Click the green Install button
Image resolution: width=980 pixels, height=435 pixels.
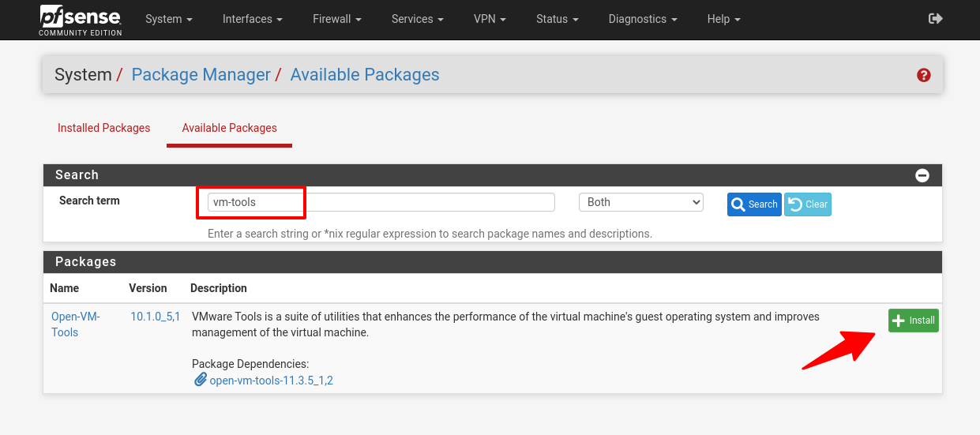tap(913, 320)
